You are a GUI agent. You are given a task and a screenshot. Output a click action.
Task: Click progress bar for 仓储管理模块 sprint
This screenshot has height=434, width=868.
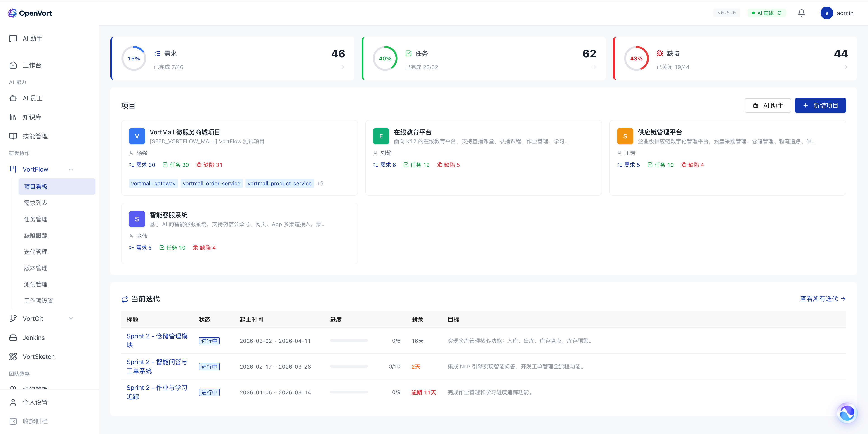click(349, 341)
